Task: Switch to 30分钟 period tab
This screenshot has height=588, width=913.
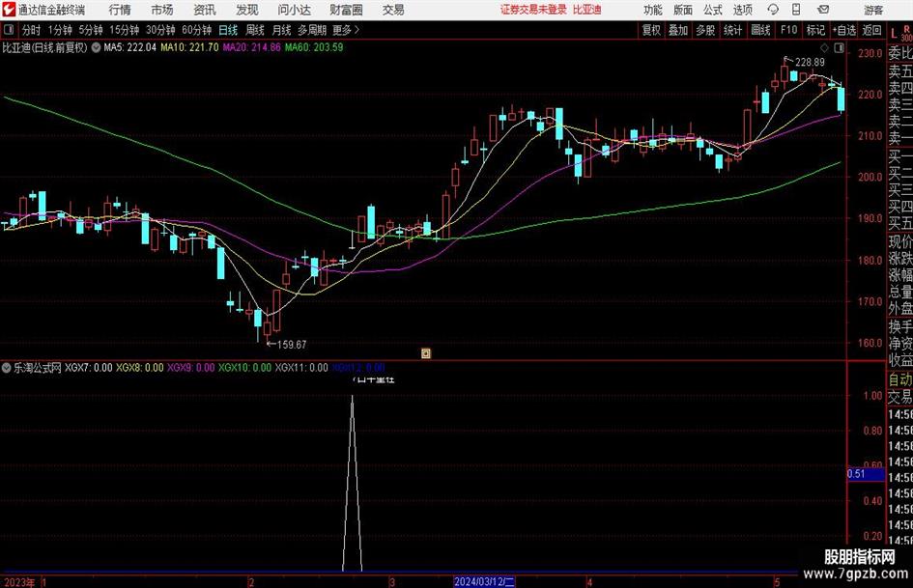Action: coord(160,30)
